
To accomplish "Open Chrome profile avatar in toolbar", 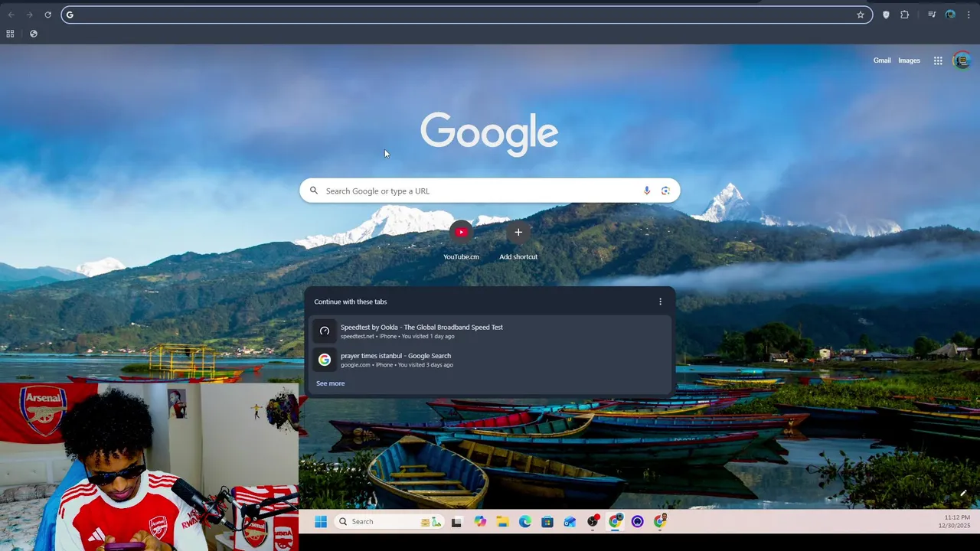I will tap(950, 15).
